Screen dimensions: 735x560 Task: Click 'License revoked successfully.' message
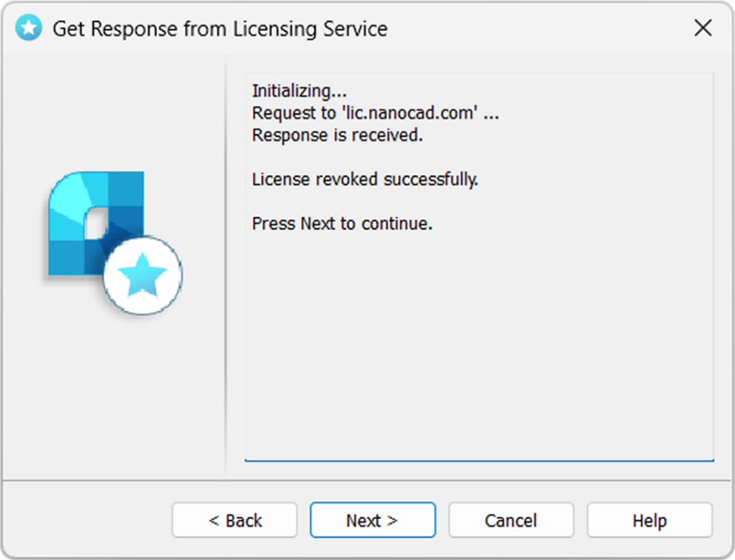tap(365, 179)
